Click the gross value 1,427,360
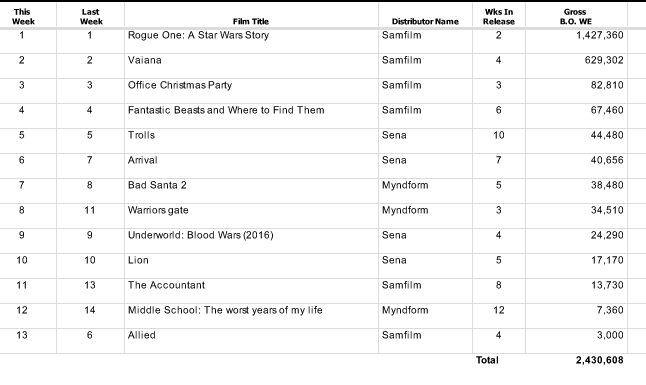Viewport: 646px width, 385px height. click(600, 35)
